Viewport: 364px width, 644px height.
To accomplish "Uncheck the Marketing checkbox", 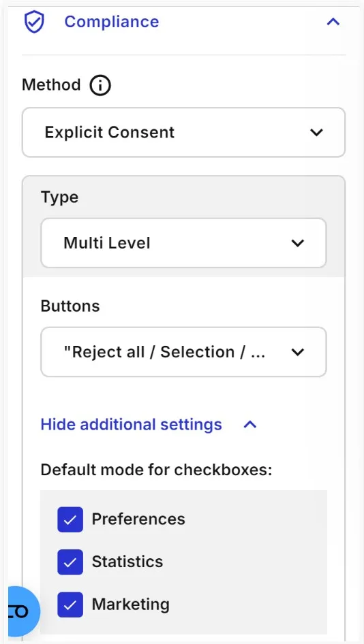I will (70, 605).
